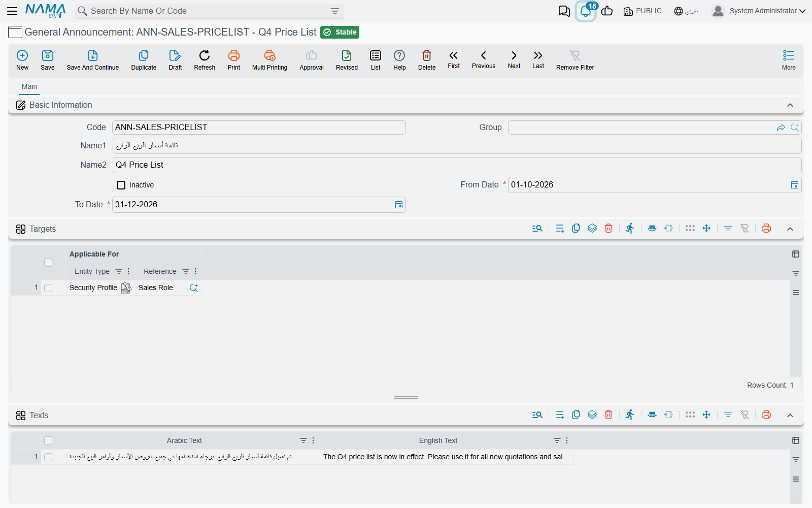Image resolution: width=812 pixels, height=508 pixels.
Task: Open the System Administrator user dropdown
Action: coord(759,11)
